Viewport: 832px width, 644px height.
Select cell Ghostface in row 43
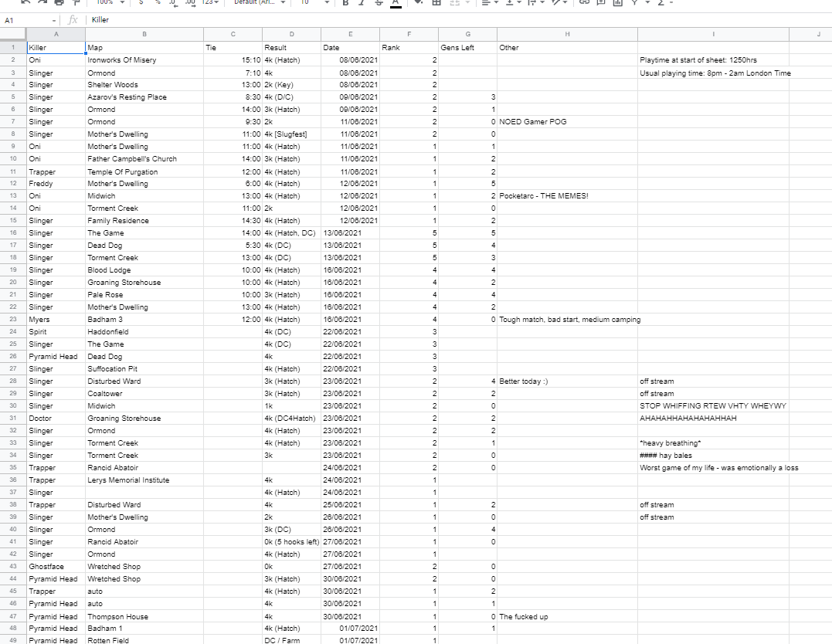[56, 567]
